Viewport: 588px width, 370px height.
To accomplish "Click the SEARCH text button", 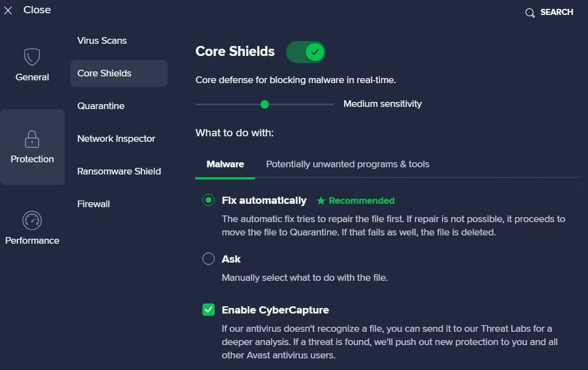I will pos(556,12).
